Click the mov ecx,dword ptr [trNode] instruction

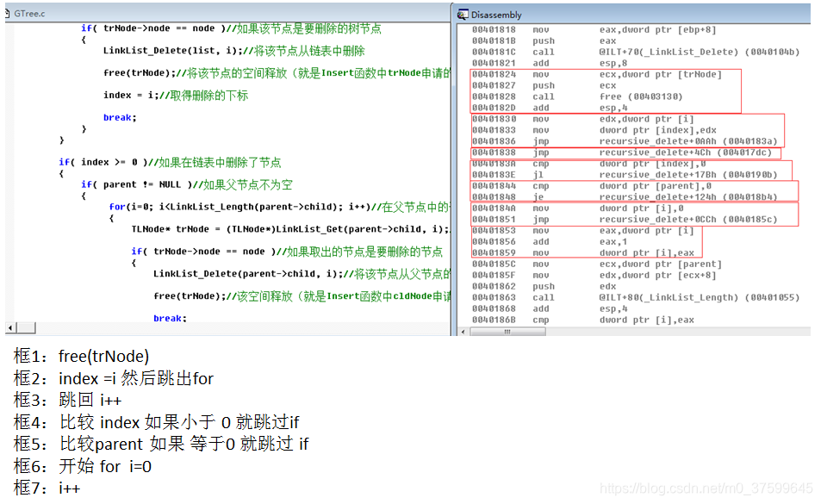pyautogui.click(x=627, y=74)
